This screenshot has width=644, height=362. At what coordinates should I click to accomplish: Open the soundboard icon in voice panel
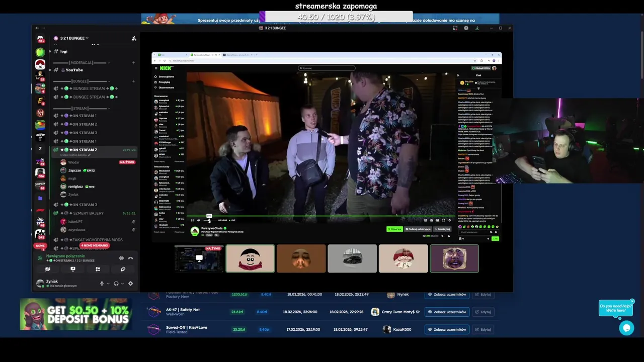(123, 269)
